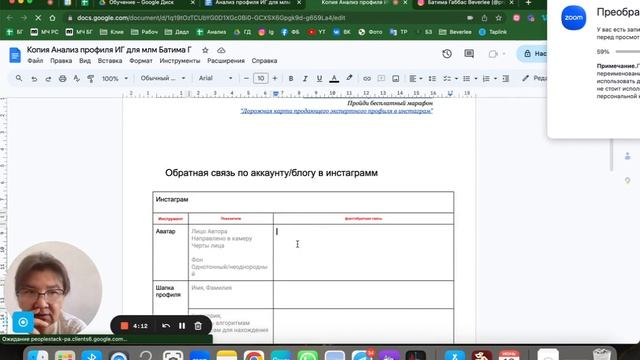Image resolution: width=640 pixels, height=360 pixels.
Task: Open version history clock icon
Action: click(447, 53)
